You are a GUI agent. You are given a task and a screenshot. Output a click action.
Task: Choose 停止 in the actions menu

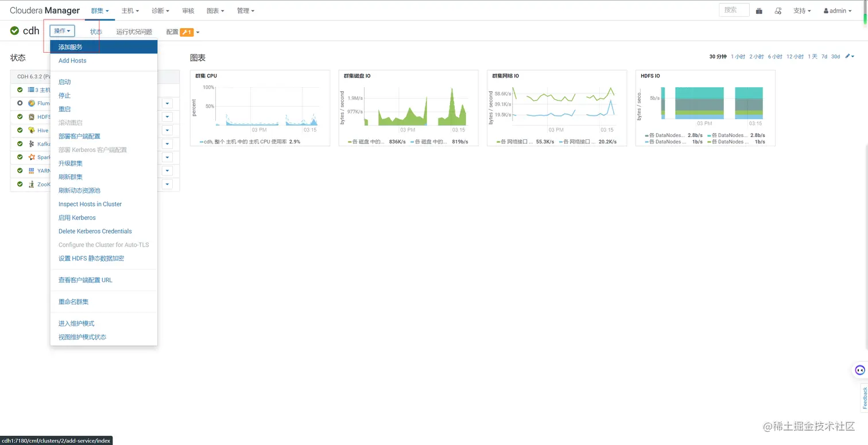tap(104, 96)
